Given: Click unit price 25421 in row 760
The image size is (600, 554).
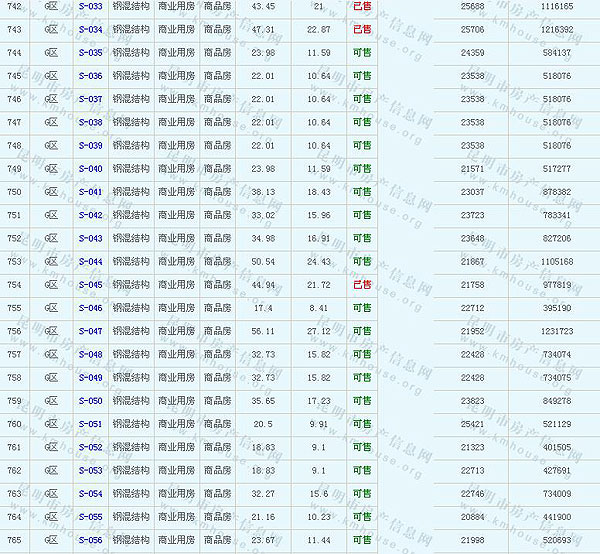Looking at the screenshot, I should click(472, 424).
